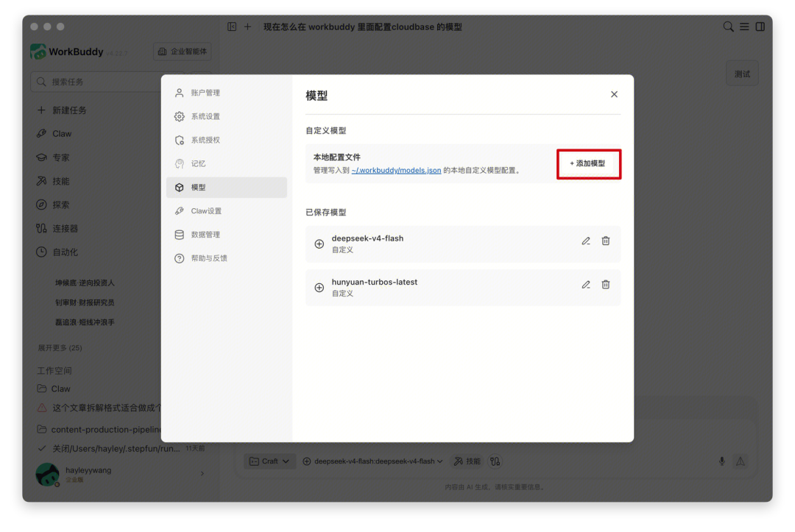
Task: Click the add model button
Action: coord(588,163)
